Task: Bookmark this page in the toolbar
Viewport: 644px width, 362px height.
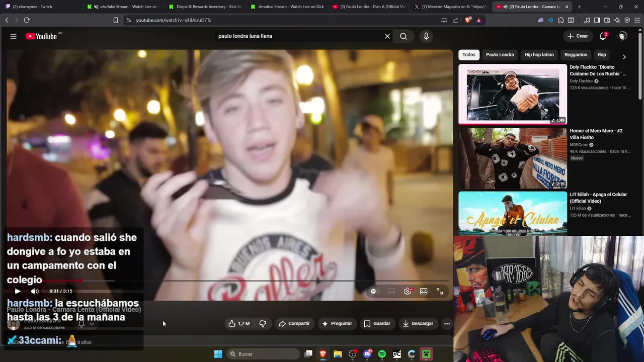Action: [115, 20]
